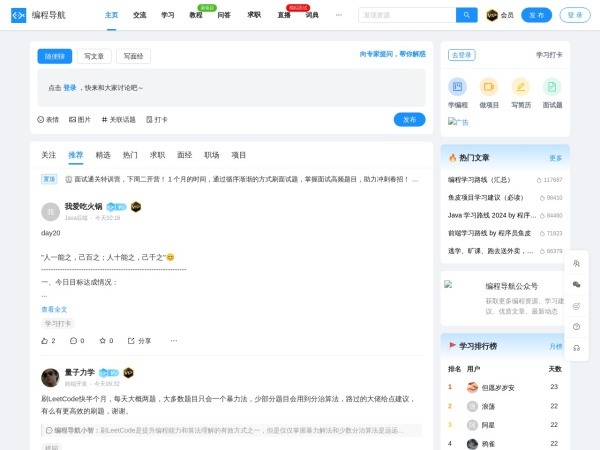Like the day20 post via thumbs-up

click(46, 341)
